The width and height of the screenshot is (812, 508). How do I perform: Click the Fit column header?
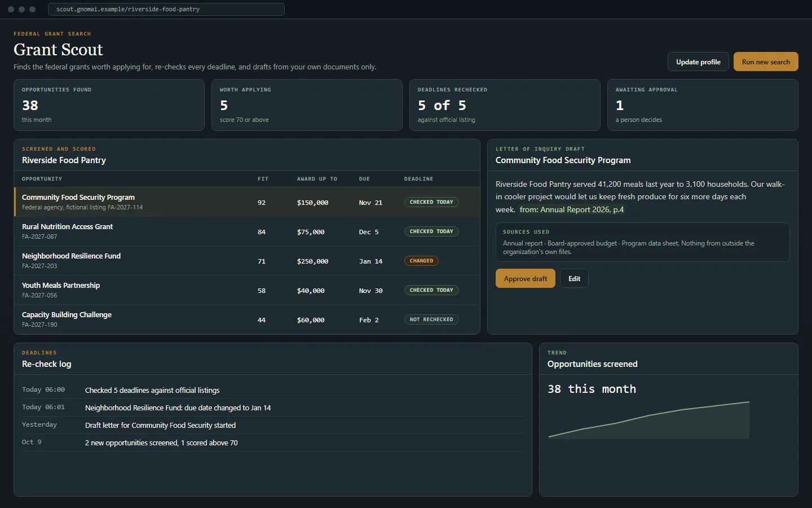[263, 179]
